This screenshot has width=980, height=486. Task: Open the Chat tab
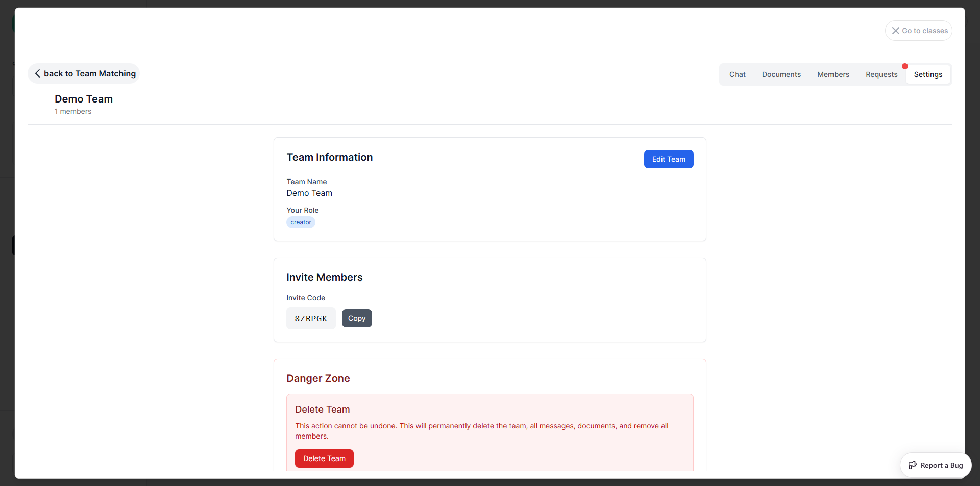point(737,74)
